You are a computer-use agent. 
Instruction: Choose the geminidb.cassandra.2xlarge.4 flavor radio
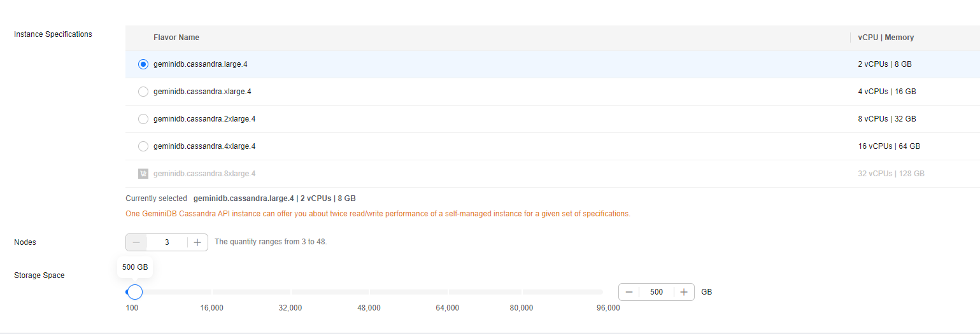coord(143,119)
